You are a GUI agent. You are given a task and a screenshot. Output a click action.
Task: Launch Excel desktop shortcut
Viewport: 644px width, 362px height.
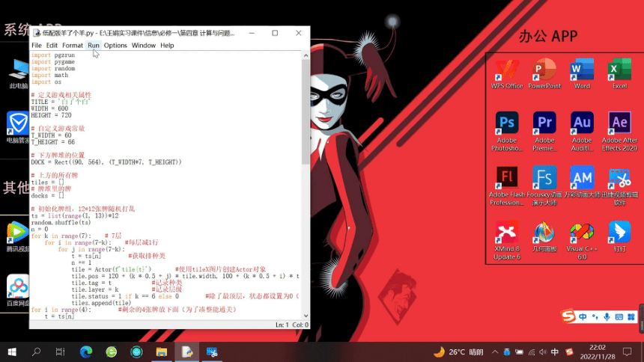(x=619, y=74)
